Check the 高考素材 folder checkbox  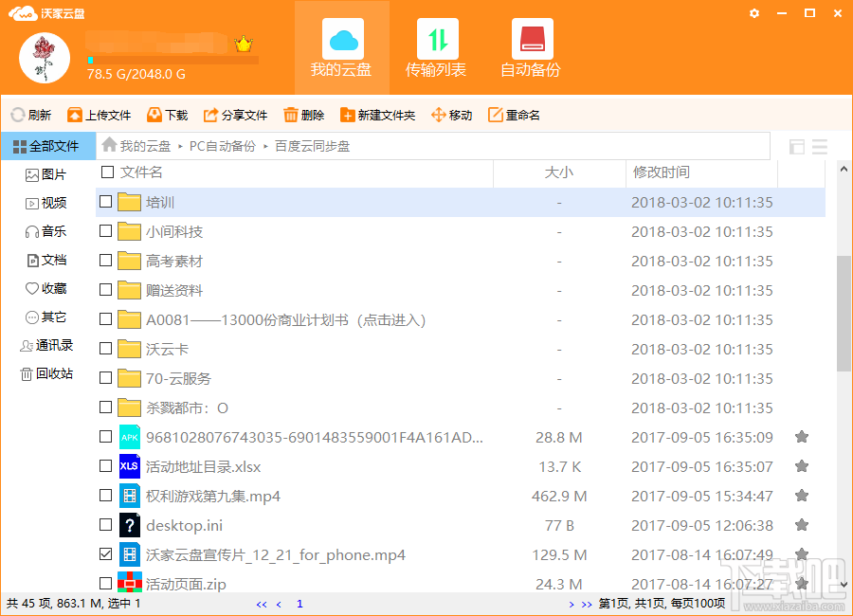(105, 261)
